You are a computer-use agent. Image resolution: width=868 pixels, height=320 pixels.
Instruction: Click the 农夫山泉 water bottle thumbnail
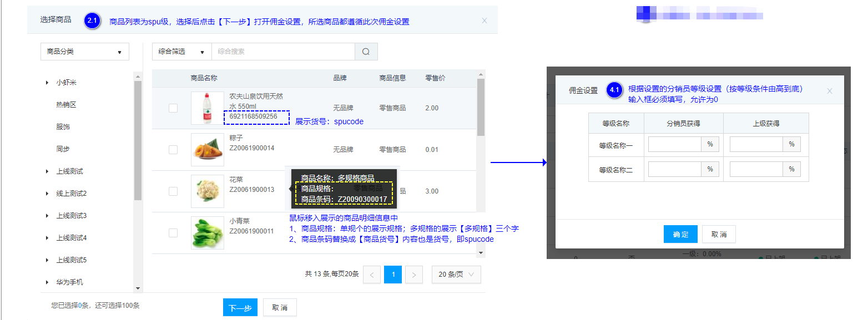pos(207,108)
